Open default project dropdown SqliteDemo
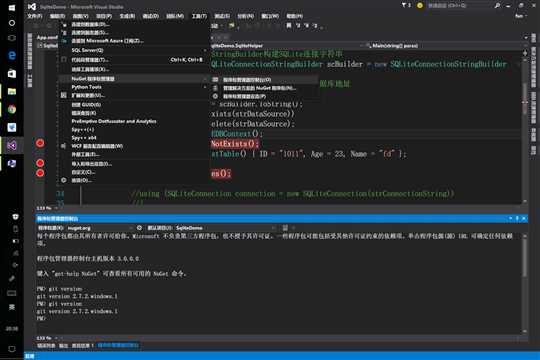540x360 pixels. [x=226, y=228]
